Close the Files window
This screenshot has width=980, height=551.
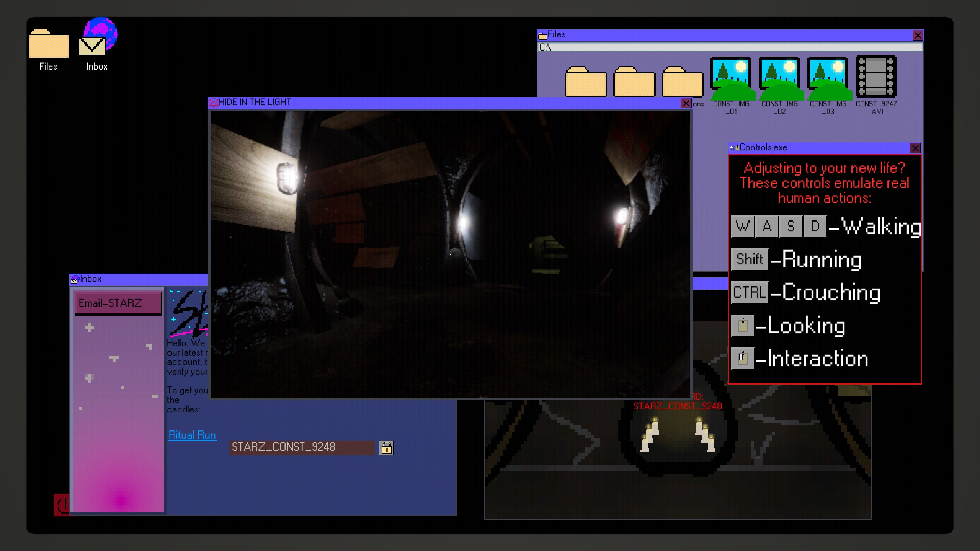point(918,36)
